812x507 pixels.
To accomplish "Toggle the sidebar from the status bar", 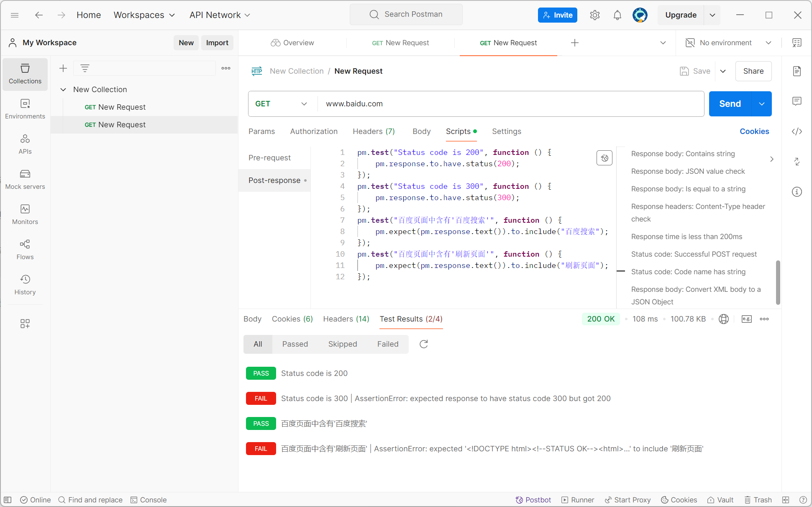I will pos(8,500).
